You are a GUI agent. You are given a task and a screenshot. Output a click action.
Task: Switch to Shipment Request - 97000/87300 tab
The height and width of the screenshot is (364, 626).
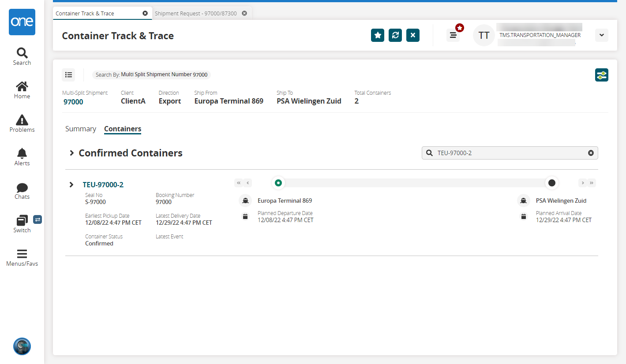click(x=196, y=13)
